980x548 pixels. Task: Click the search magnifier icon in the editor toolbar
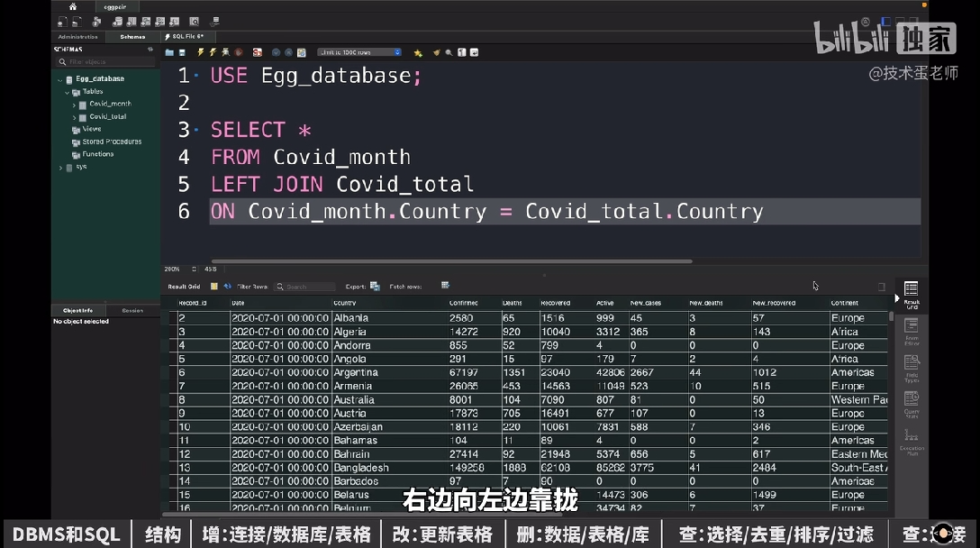coord(449,52)
